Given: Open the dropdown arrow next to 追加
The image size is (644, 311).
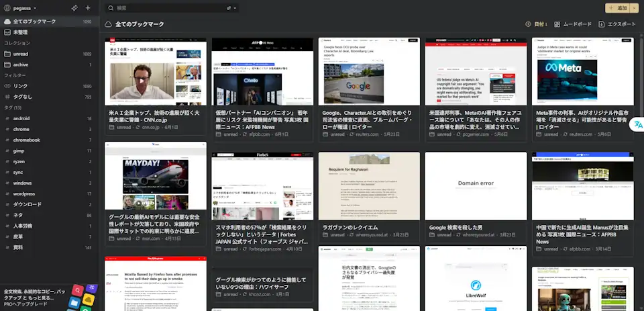Looking at the screenshot, I should click(x=634, y=8).
